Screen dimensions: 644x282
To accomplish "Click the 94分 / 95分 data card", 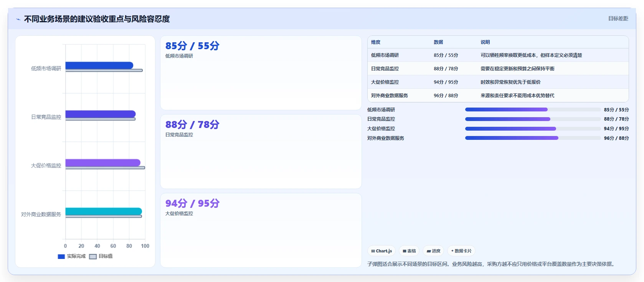I will coord(261,230).
